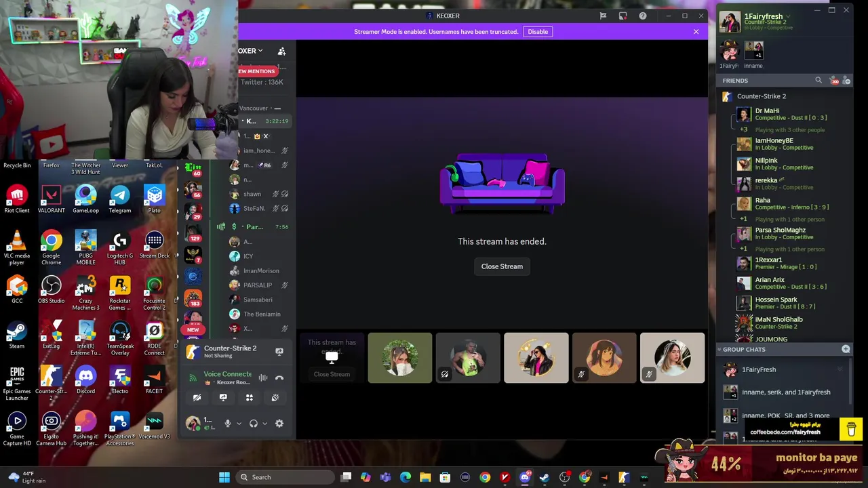Open Discord help question mark icon
Screen dimensions: 868x488
[643, 16]
